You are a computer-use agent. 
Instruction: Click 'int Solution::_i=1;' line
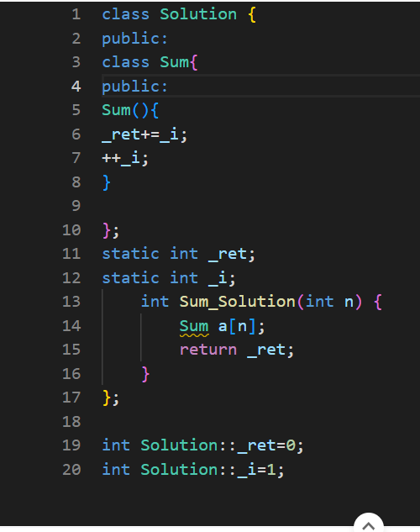click(x=193, y=470)
